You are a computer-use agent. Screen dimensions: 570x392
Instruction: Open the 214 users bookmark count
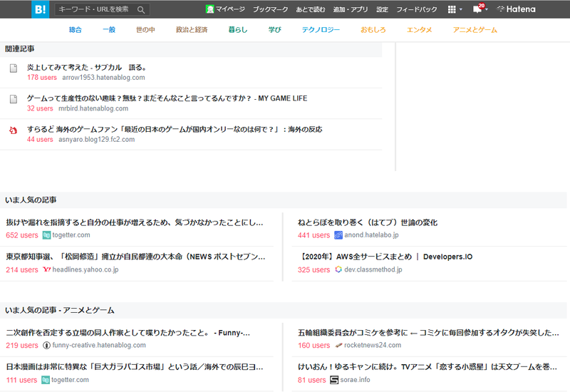pyautogui.click(x=22, y=270)
